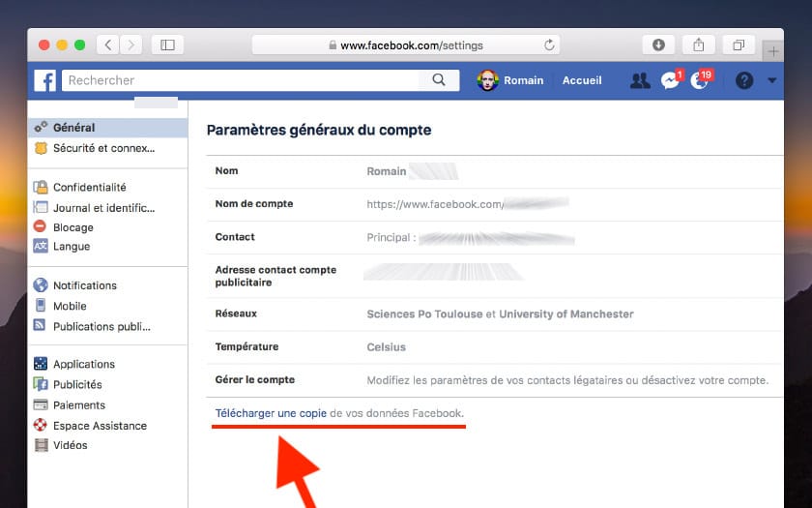
Task: Click the Facebook logo icon
Action: pos(45,81)
